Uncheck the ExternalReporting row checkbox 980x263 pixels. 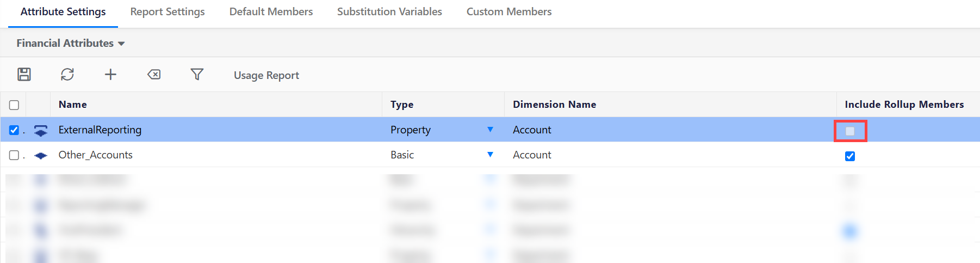[14, 130]
